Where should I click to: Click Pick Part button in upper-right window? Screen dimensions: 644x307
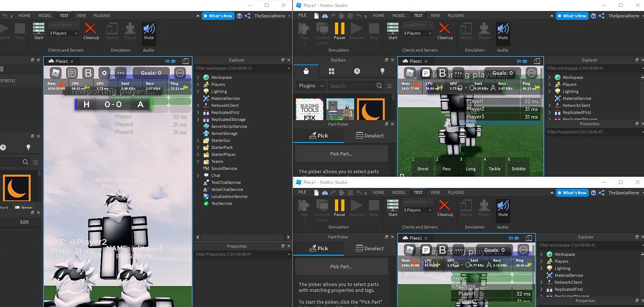(x=341, y=153)
